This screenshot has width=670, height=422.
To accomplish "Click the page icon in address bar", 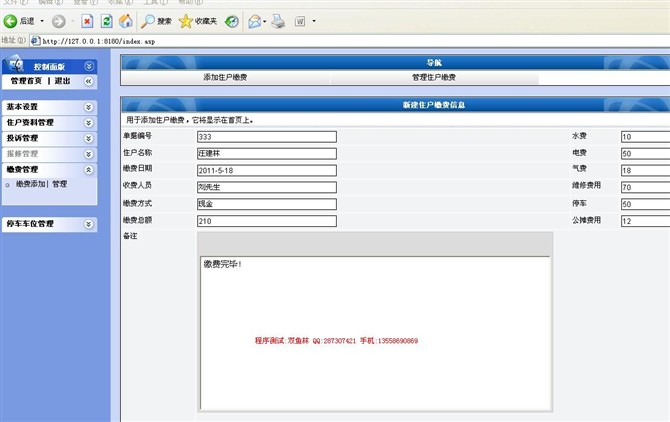I will [35, 41].
